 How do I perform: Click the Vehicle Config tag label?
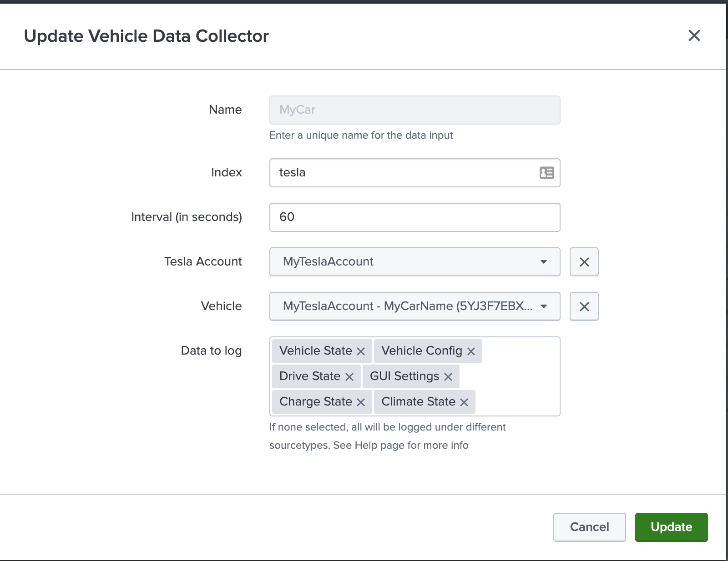pyautogui.click(x=422, y=351)
